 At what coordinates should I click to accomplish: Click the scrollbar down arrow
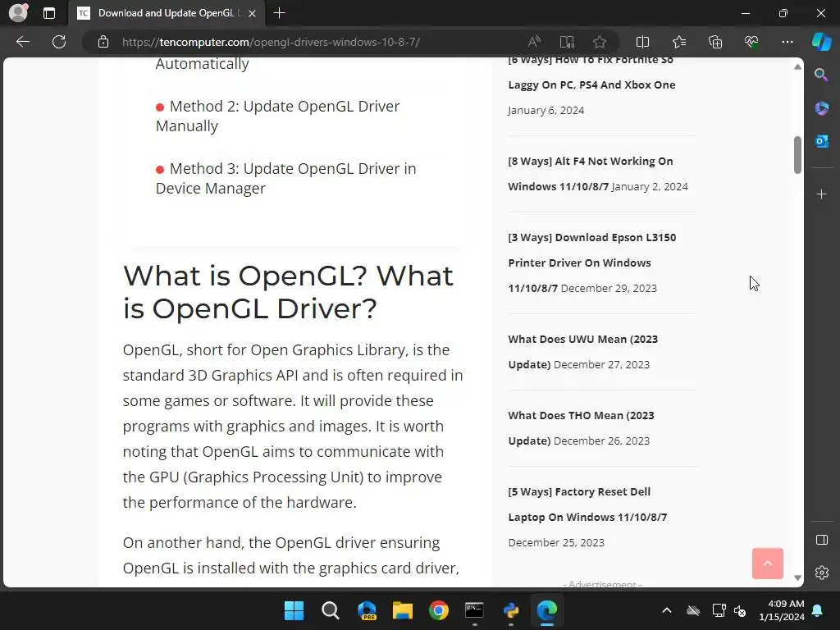(797, 577)
